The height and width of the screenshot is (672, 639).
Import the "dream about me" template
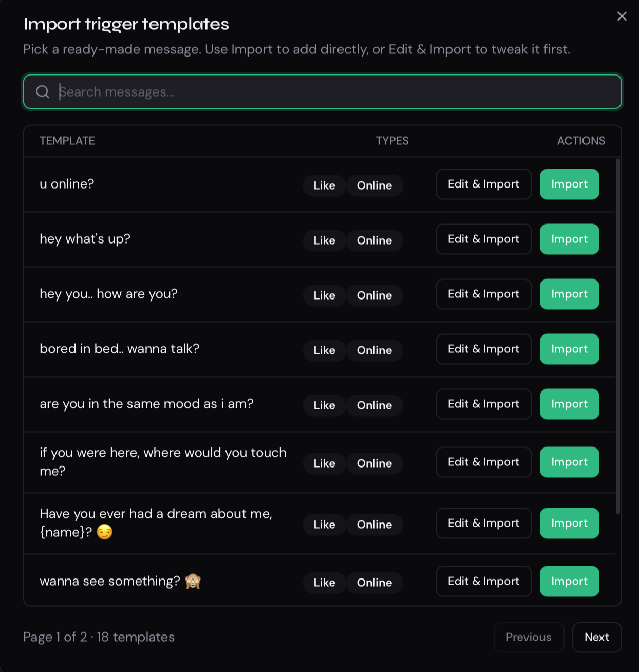pyautogui.click(x=569, y=523)
